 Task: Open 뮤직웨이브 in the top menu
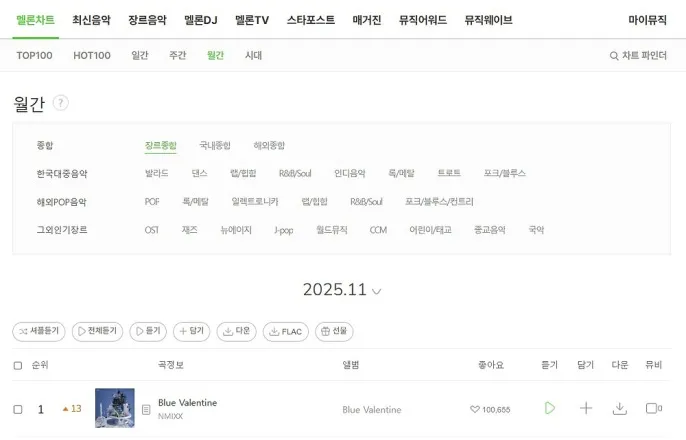coord(488,20)
